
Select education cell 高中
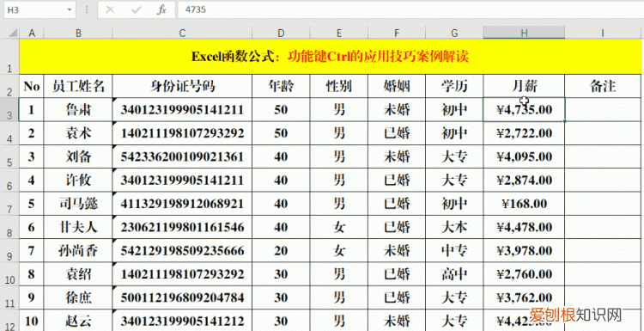click(454, 274)
